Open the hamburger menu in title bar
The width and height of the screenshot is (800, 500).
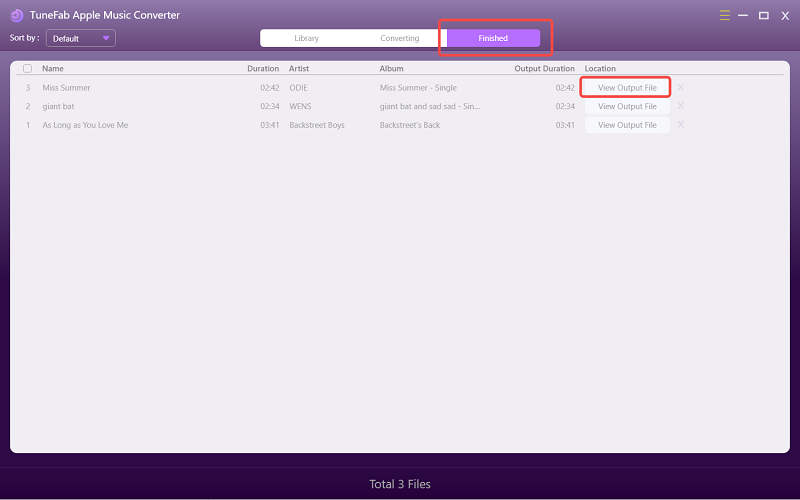[x=725, y=15]
